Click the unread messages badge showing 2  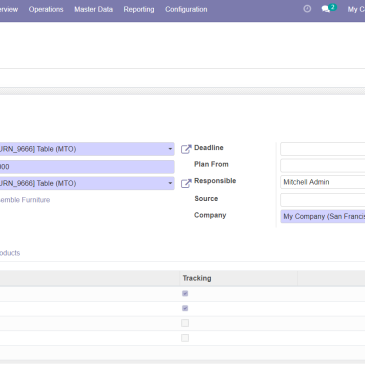click(332, 7)
